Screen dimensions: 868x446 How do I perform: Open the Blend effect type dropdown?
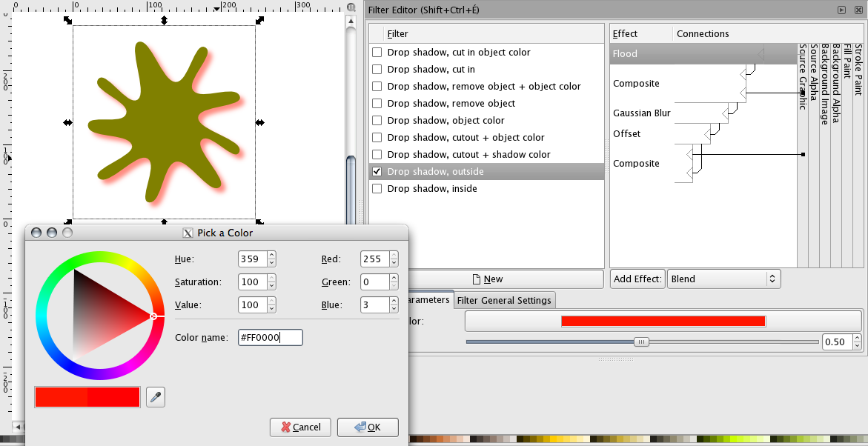click(x=723, y=279)
